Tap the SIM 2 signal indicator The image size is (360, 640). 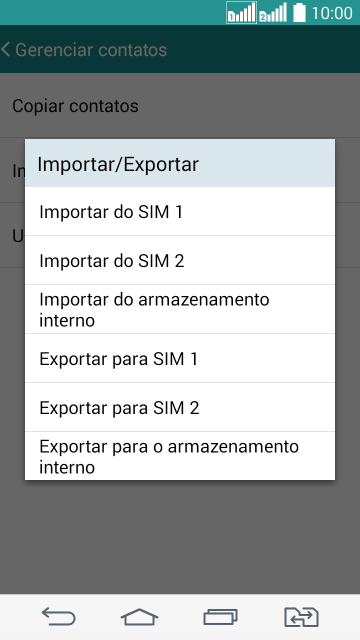point(273,13)
